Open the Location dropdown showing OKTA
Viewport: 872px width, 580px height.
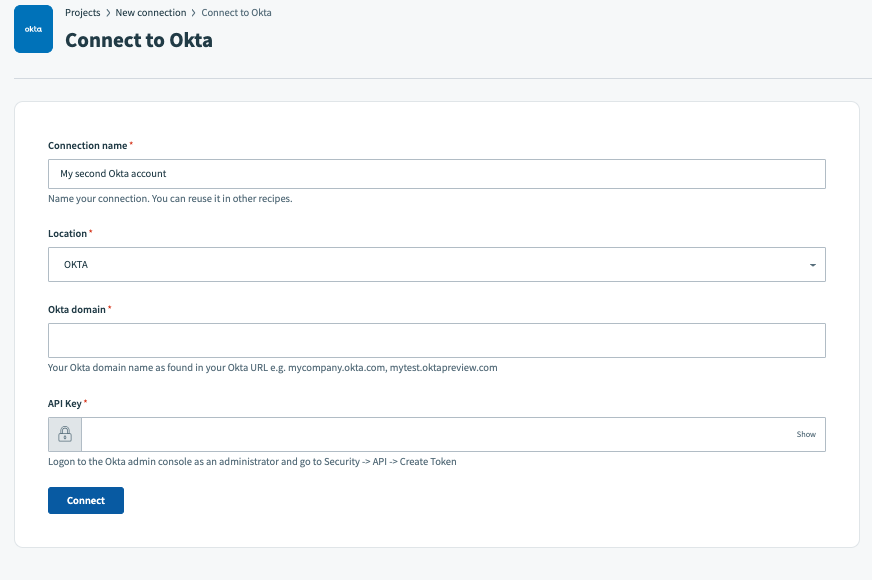click(437, 265)
